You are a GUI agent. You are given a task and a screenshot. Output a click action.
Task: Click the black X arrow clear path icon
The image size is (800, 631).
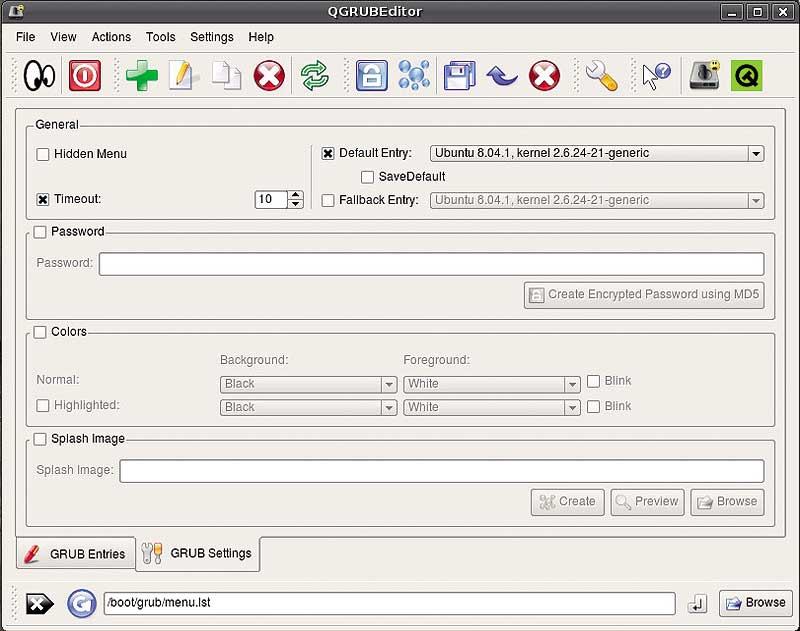(40, 604)
